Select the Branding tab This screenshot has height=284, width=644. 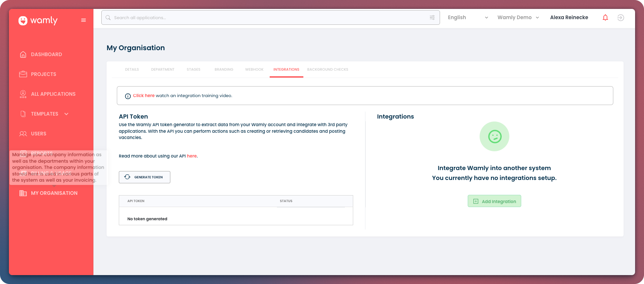click(x=224, y=70)
